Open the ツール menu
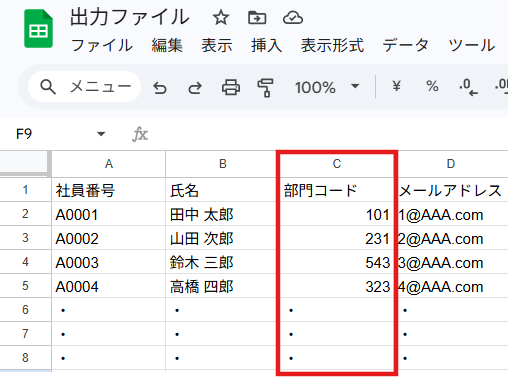 [x=471, y=45]
